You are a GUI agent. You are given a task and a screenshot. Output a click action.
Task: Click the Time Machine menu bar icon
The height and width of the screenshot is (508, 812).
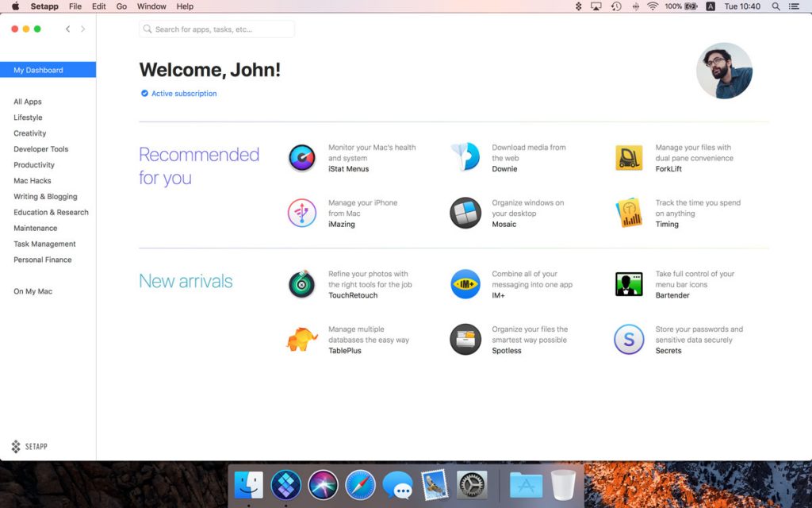[x=616, y=6]
